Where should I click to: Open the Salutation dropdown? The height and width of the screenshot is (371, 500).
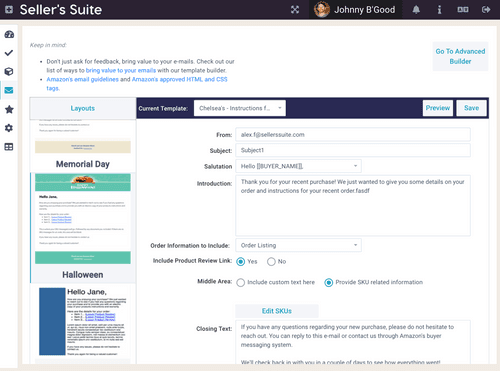(x=298, y=166)
